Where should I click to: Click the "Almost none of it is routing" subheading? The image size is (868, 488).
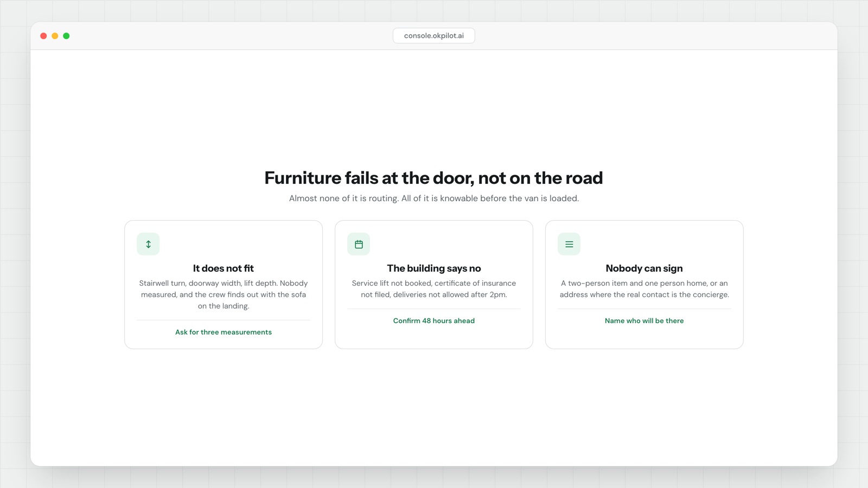tap(434, 198)
